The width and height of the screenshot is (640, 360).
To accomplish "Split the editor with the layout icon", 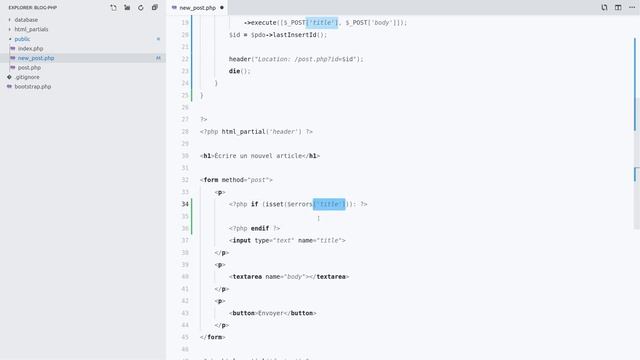I will pyautogui.click(x=618, y=7).
